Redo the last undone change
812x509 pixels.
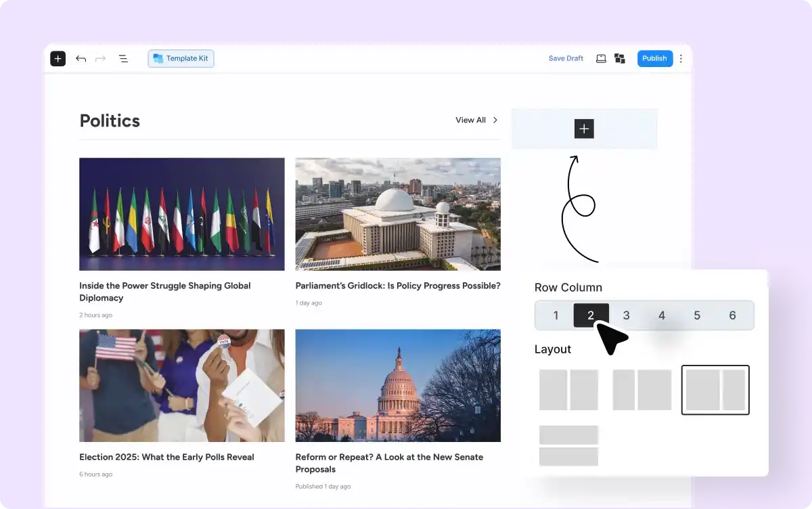tap(101, 59)
